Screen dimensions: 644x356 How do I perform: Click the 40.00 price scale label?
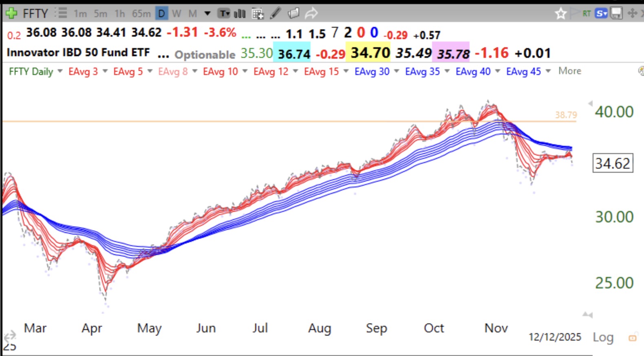coord(614,112)
